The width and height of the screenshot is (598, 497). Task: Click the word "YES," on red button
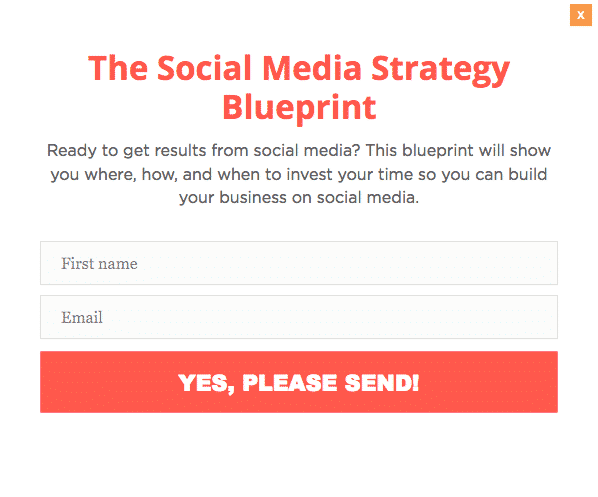[206, 383]
